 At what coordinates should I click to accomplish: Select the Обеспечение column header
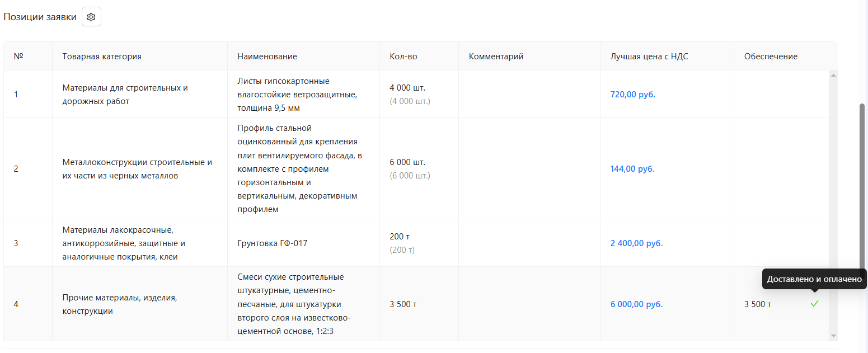771,57
